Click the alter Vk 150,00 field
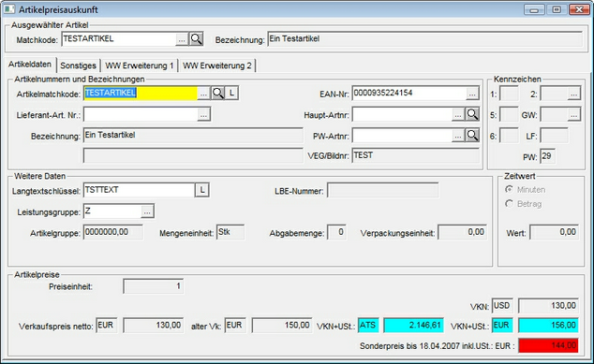The width and height of the screenshot is (594, 364). point(282,325)
